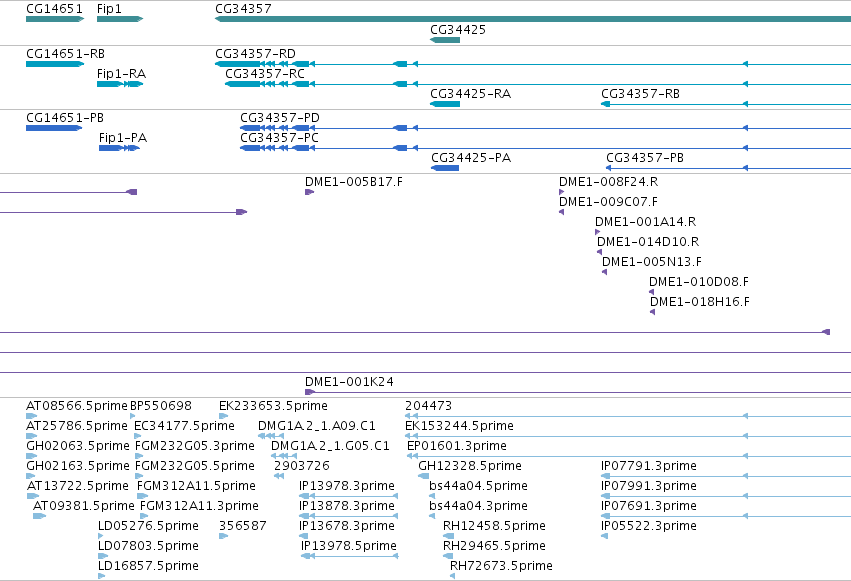Select DMG1A.2_1.A09.C1 feature
The width and height of the screenshot is (851, 581).
click(271, 436)
